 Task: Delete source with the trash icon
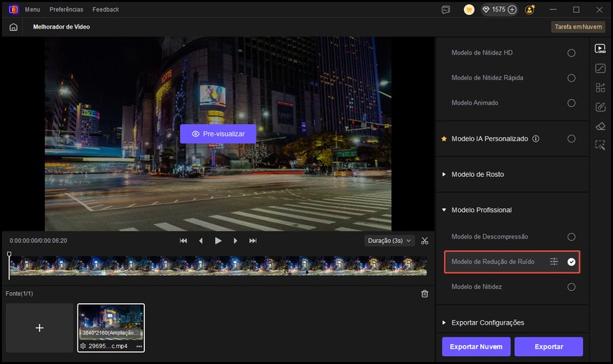424,294
